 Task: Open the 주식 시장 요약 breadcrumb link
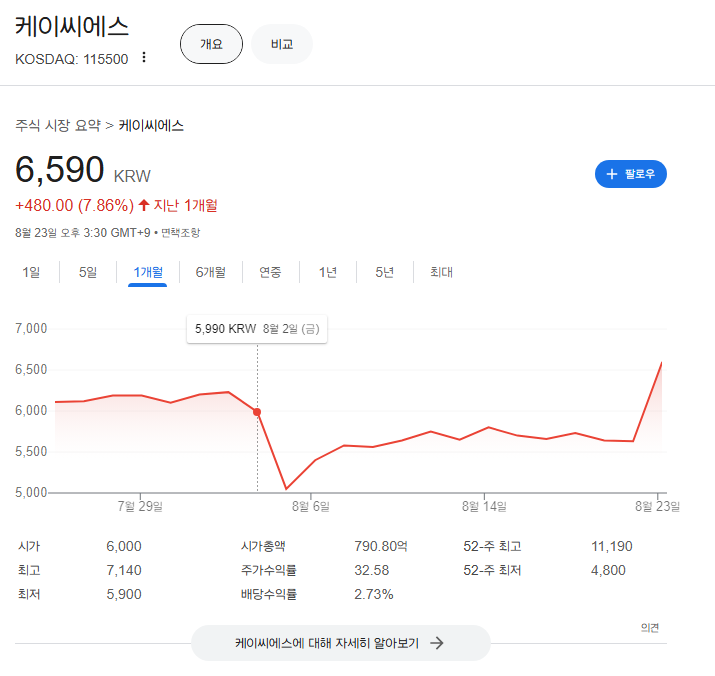[x=58, y=125]
